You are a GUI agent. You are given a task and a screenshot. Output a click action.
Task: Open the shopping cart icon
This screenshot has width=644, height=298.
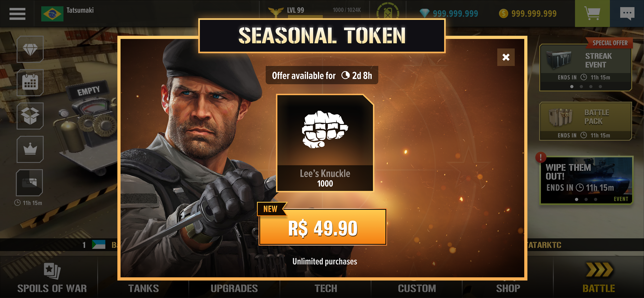(x=592, y=14)
